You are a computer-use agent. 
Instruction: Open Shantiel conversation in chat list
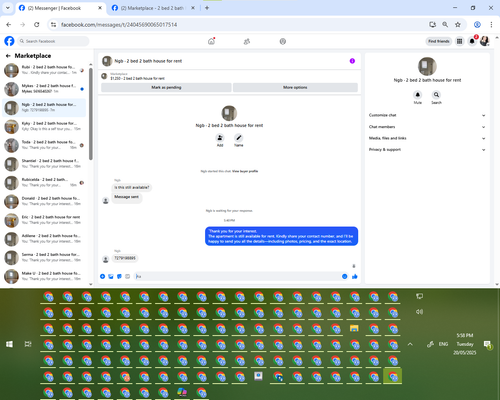pos(45,164)
